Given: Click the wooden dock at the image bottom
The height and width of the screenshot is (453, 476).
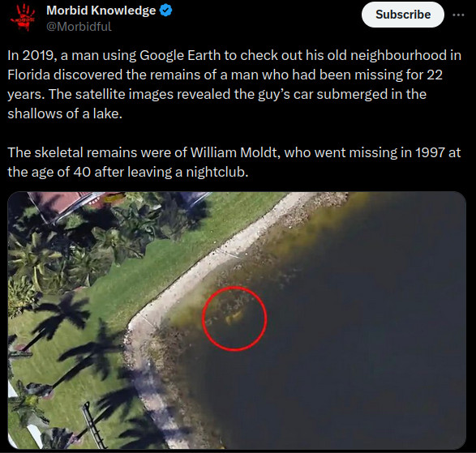Looking at the screenshot, I should point(92,423).
